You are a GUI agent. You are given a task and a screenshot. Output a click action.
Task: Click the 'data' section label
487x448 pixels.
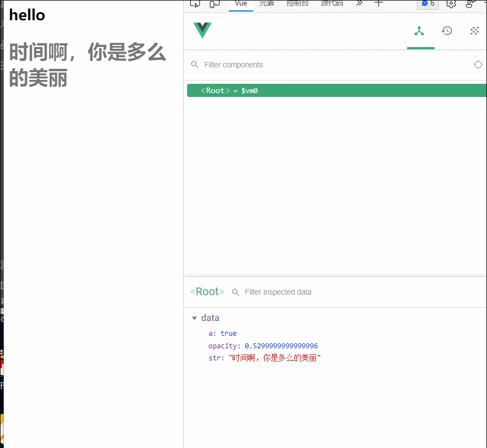pos(210,318)
